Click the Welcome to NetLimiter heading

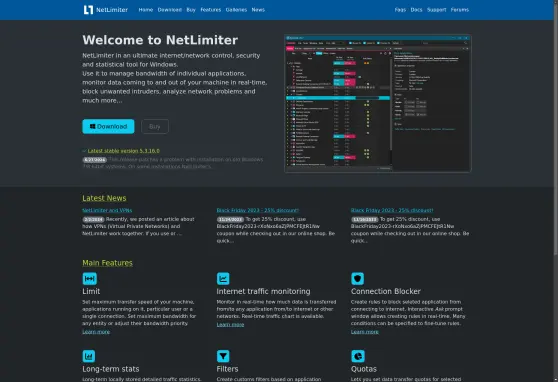point(160,40)
